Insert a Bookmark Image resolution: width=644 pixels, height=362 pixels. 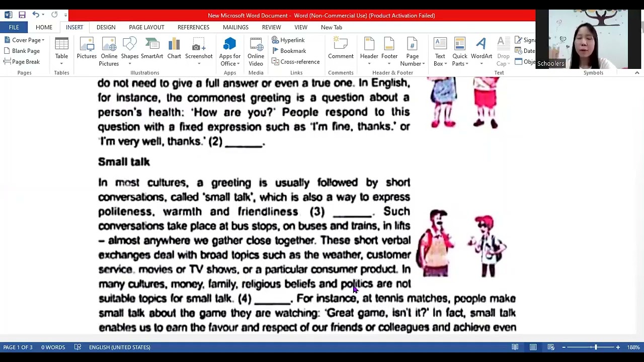tap(288, 51)
